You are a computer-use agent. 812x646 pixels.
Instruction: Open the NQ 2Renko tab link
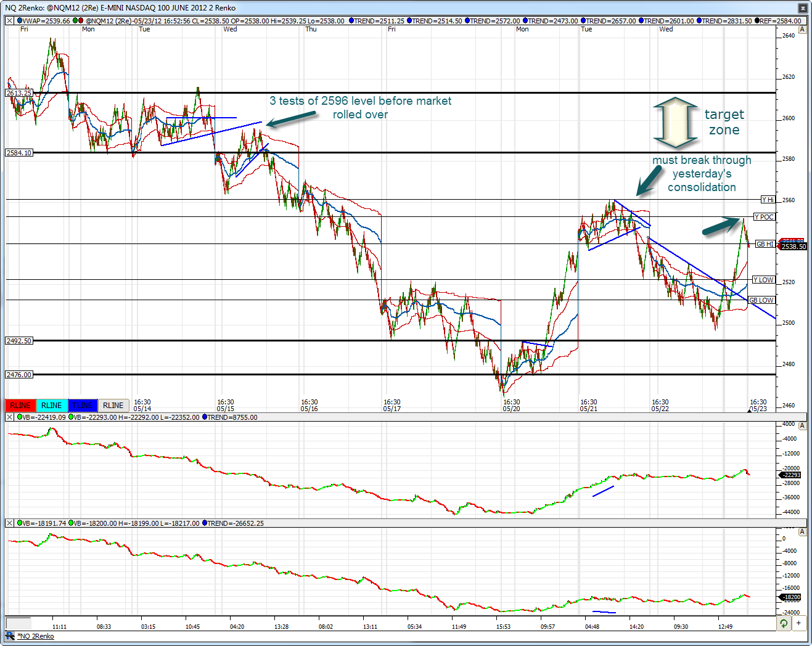click(35, 636)
